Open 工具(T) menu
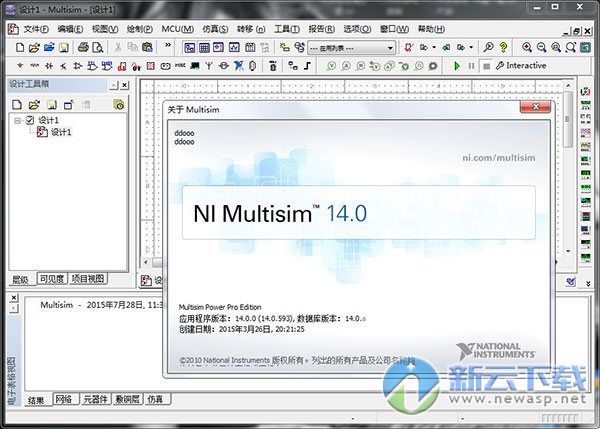 pos(287,29)
